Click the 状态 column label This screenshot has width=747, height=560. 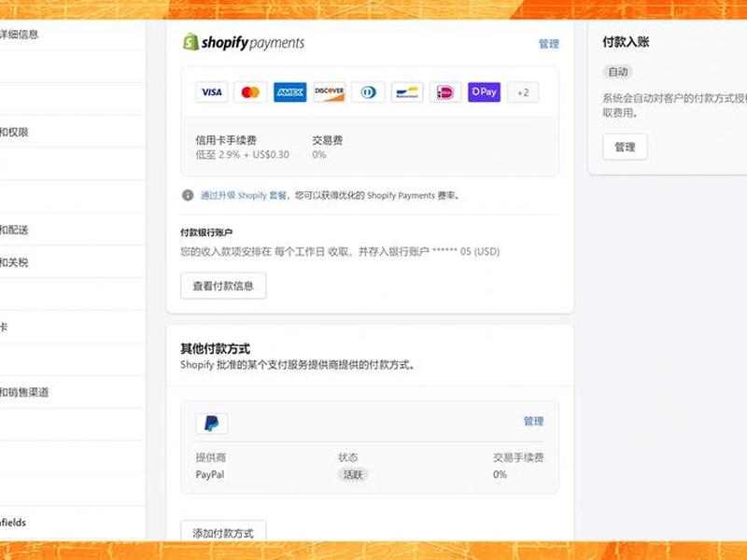[x=347, y=457]
